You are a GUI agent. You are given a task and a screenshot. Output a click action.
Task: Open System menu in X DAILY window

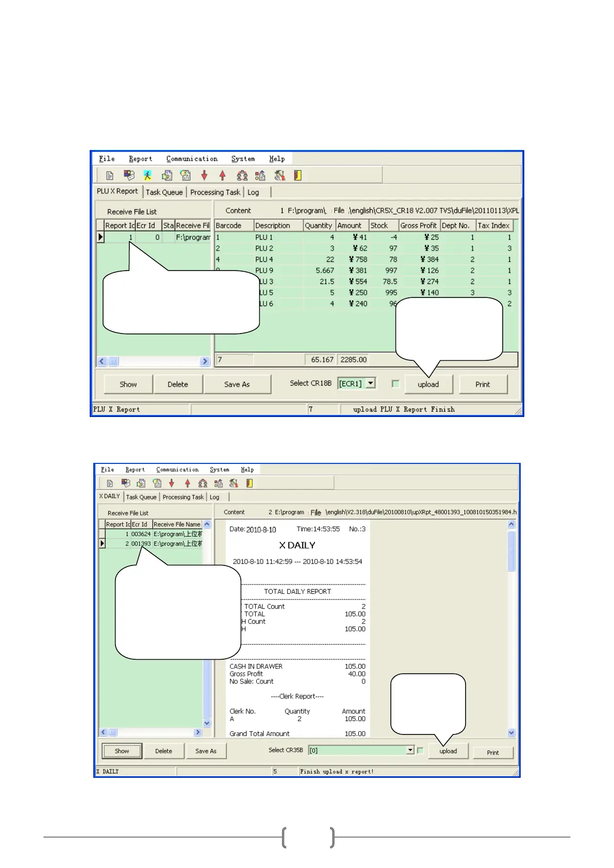220,470
